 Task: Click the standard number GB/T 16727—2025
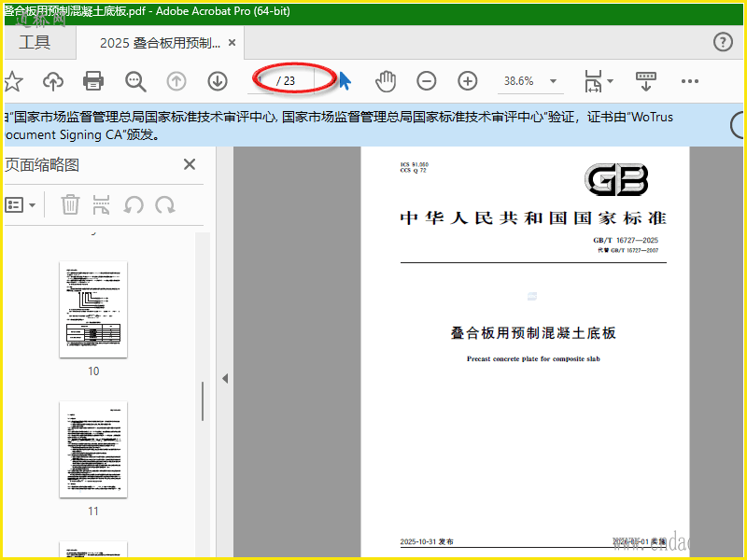click(626, 241)
